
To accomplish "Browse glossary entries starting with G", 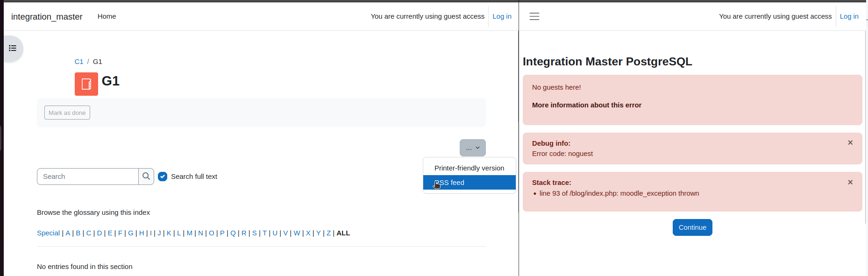I will (131, 233).
